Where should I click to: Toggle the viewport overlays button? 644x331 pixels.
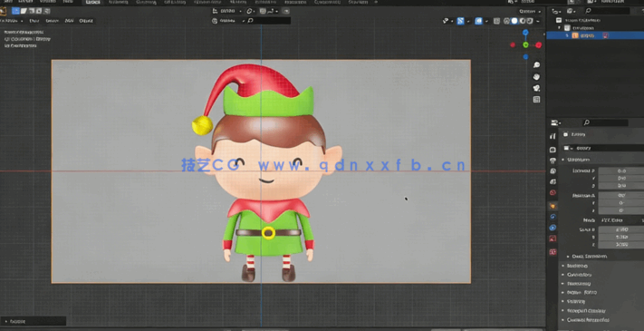pos(478,21)
